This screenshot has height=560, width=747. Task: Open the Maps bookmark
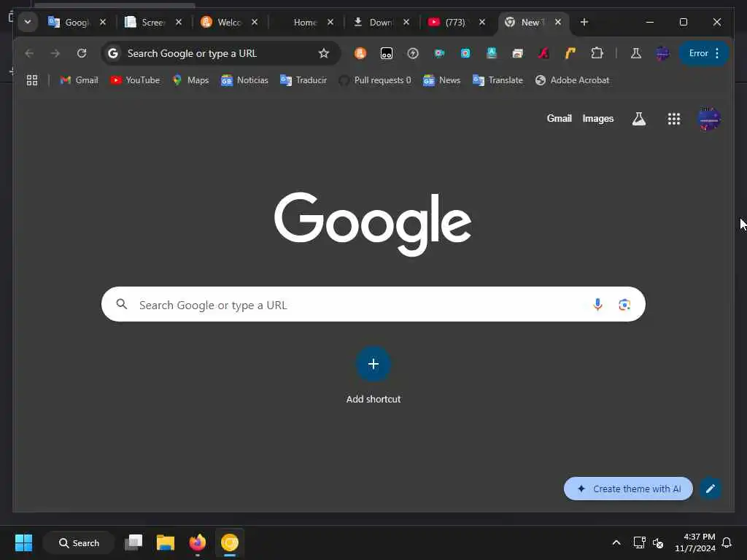191,80
